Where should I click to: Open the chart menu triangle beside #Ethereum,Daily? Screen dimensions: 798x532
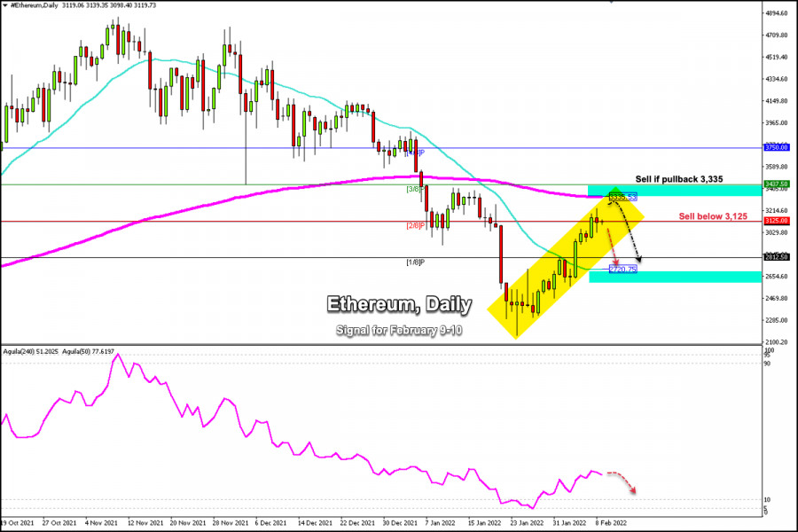(x=5, y=5)
